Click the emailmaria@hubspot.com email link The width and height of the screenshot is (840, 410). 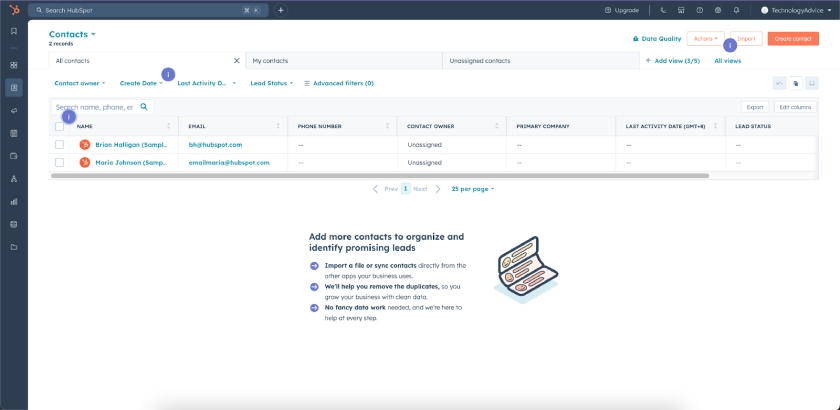coord(229,162)
